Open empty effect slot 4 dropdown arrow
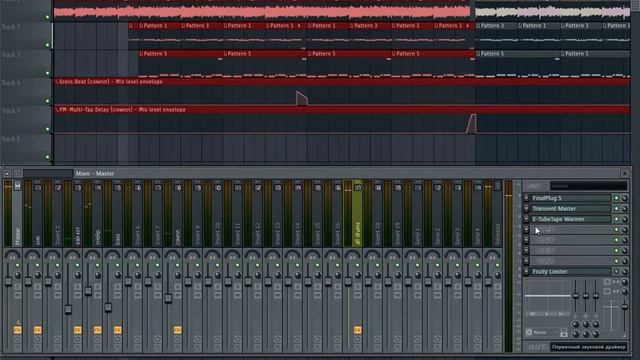640x360 pixels. [527, 230]
